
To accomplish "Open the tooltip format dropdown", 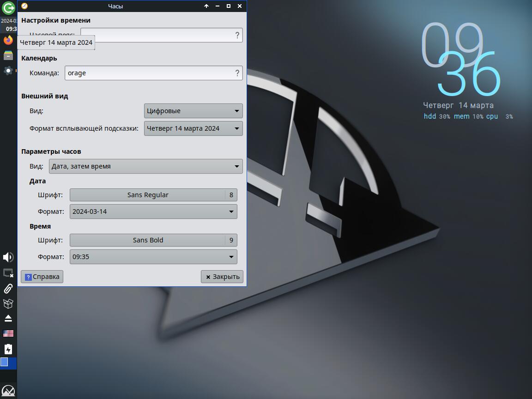I will click(x=193, y=128).
